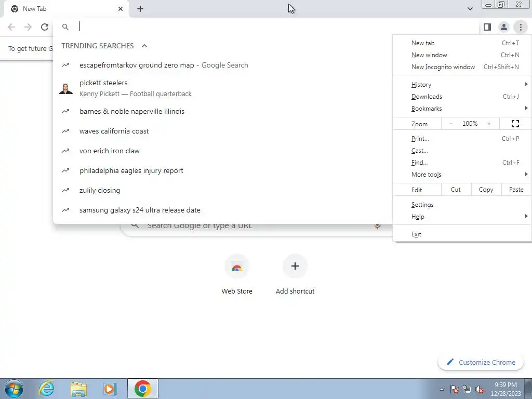Screen dimensions: 532x399
Task: Select waves california coast suggestion
Action: [222, 131]
